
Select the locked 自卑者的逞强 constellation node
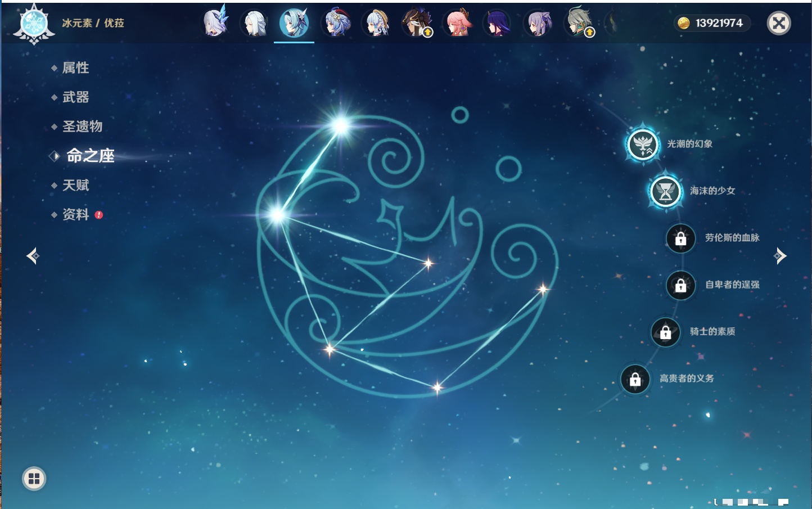[x=680, y=285]
